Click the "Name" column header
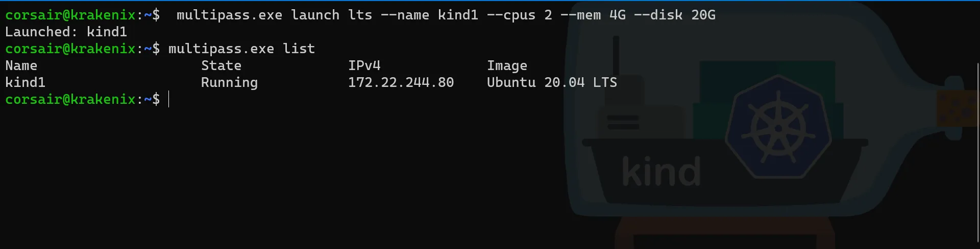 [21, 65]
